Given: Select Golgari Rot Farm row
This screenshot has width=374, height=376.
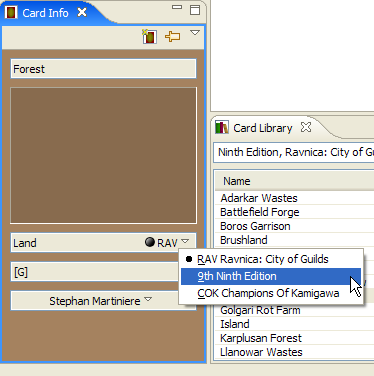Looking at the screenshot, I should [x=295, y=310].
